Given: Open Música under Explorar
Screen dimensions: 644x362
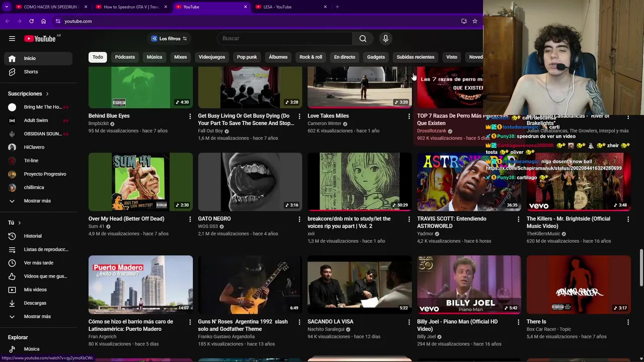Looking at the screenshot, I should click(x=38, y=349).
